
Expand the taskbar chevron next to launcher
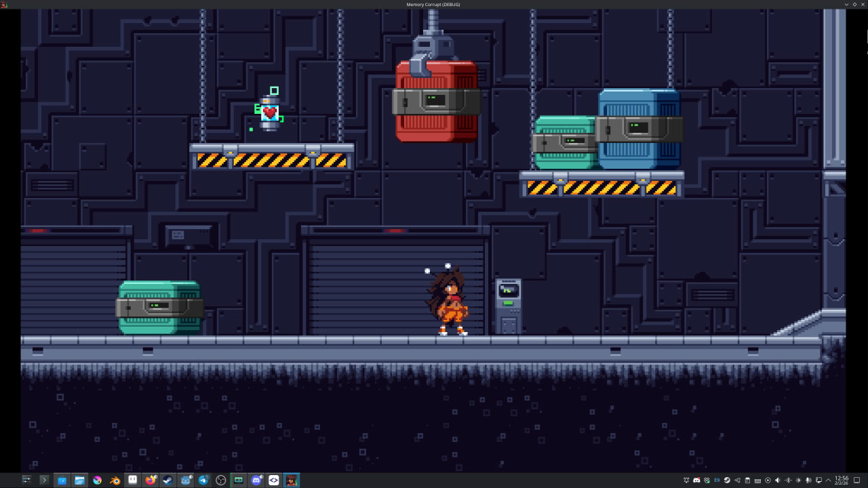click(x=44, y=481)
